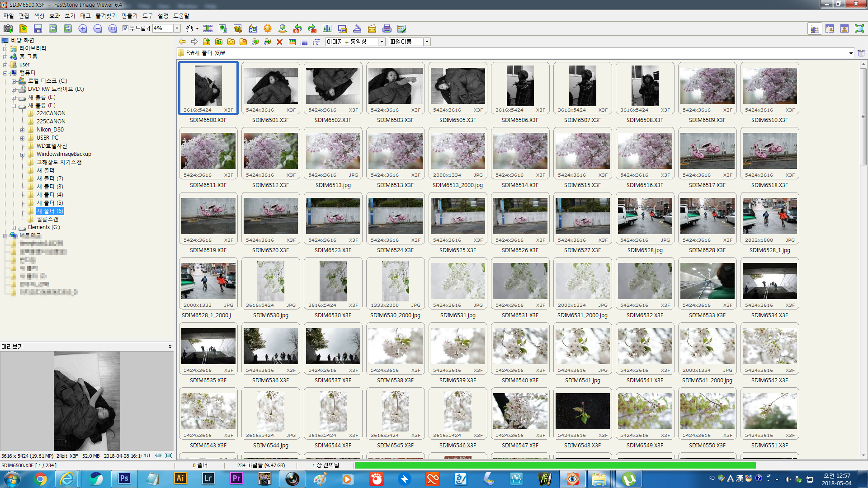Viewport: 868px width, 488px height.
Task: Open Lightroom from the taskbar
Action: (x=208, y=479)
